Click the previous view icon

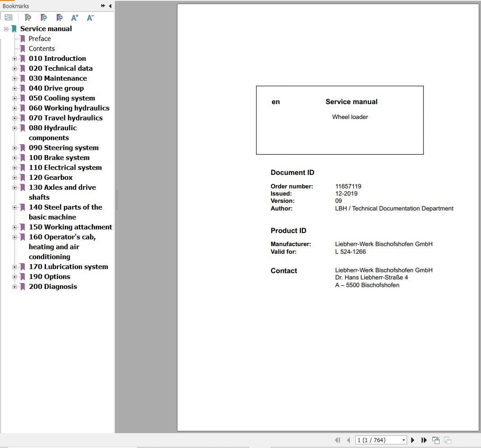(x=436, y=440)
